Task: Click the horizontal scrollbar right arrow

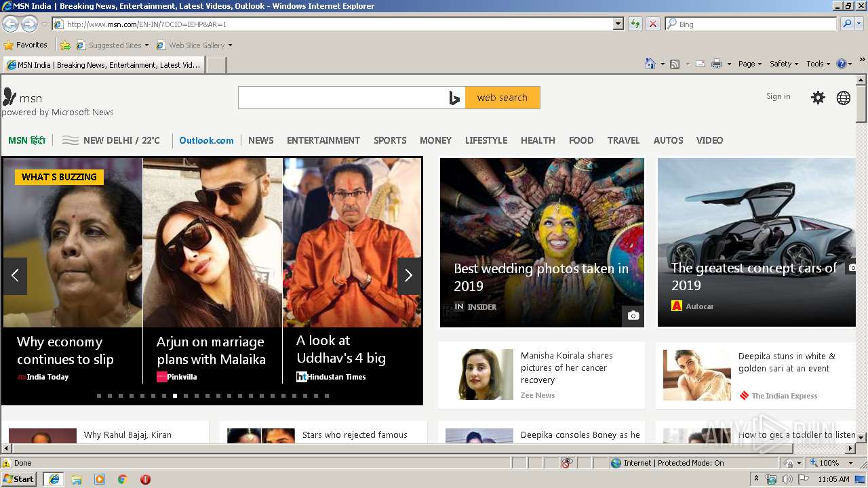Action: pyautogui.click(x=850, y=449)
